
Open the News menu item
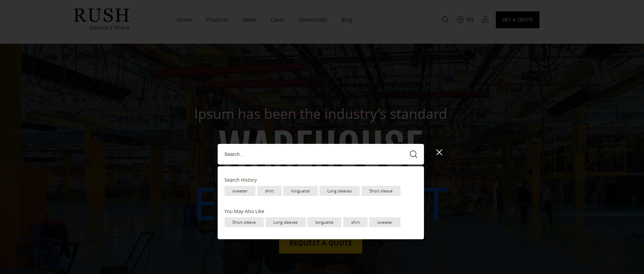click(249, 20)
